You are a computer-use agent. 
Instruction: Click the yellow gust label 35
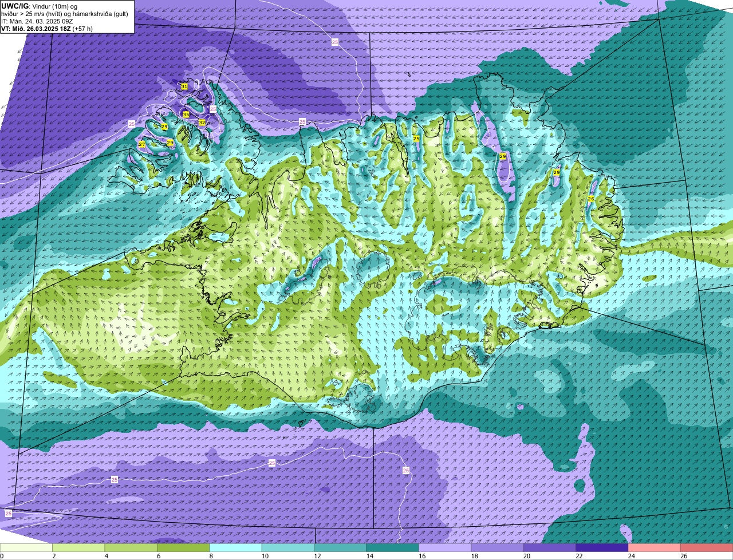click(x=186, y=115)
